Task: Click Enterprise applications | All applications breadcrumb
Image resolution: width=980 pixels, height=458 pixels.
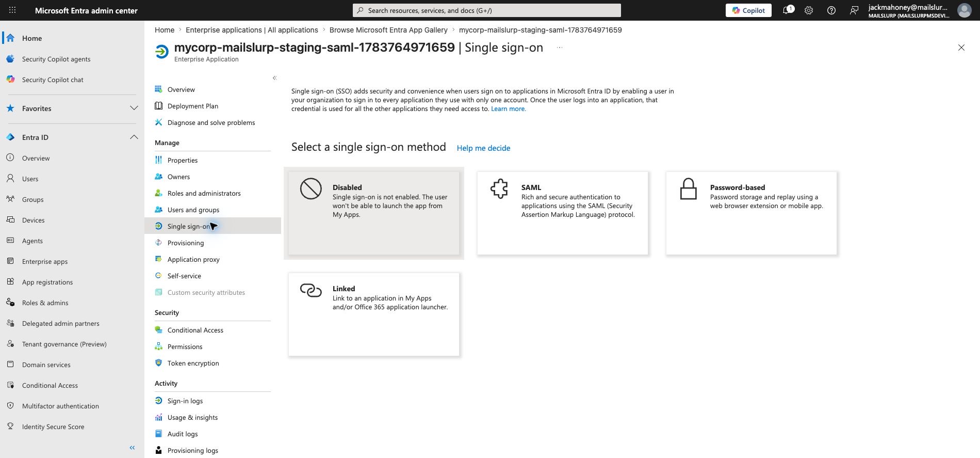Action: coord(252,30)
